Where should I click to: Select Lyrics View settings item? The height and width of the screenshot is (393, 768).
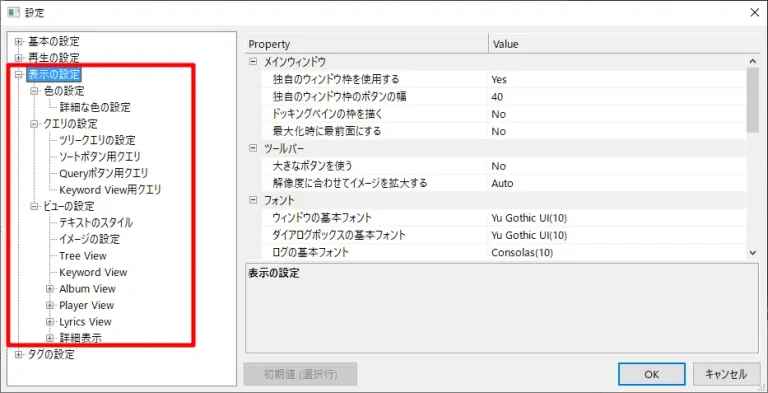coord(85,322)
